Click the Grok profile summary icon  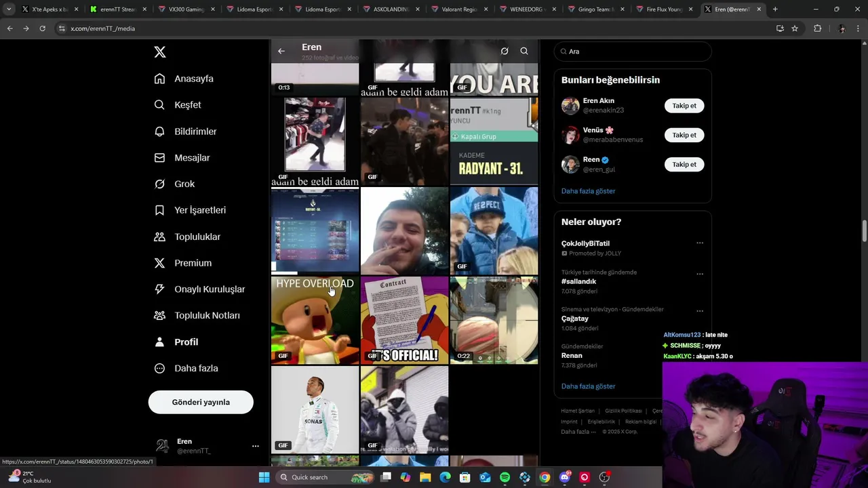click(505, 51)
